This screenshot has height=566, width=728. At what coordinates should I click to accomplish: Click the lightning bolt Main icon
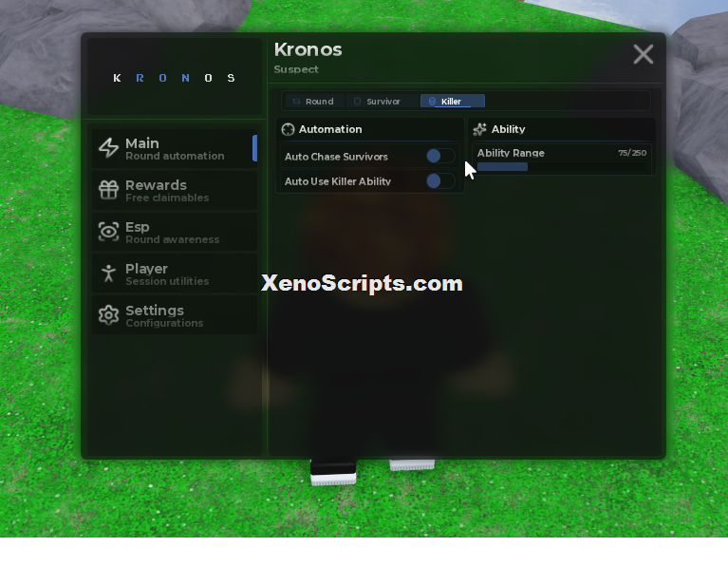[x=108, y=148]
